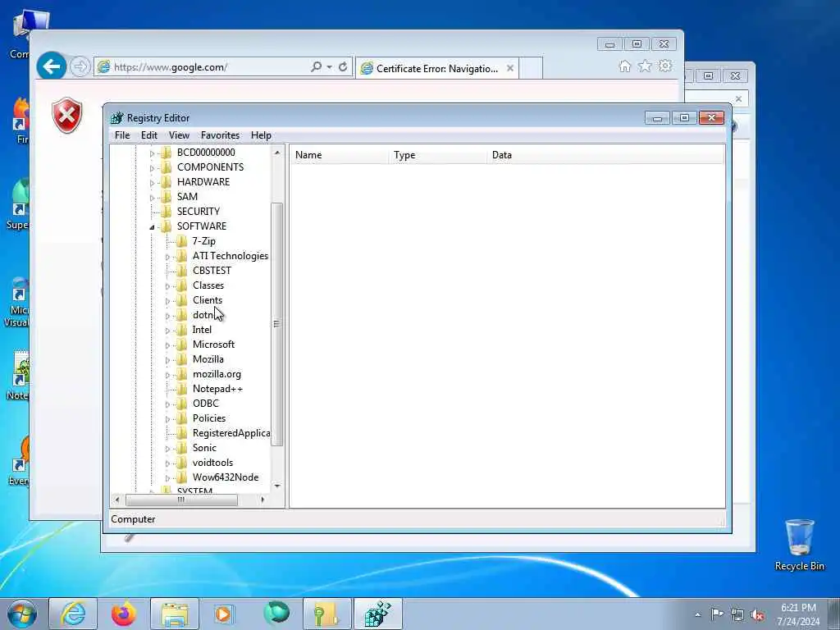
Task: Select the Policies folder icon
Action: coord(181,418)
